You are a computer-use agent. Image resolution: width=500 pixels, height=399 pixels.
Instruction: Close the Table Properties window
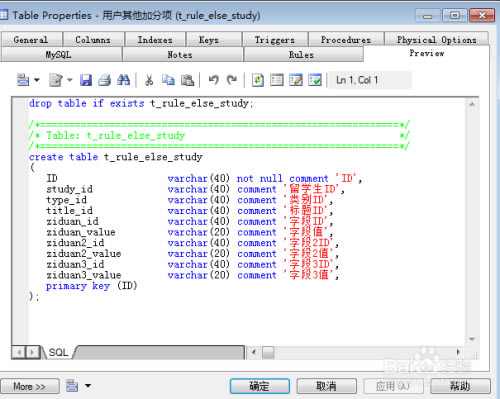482,15
